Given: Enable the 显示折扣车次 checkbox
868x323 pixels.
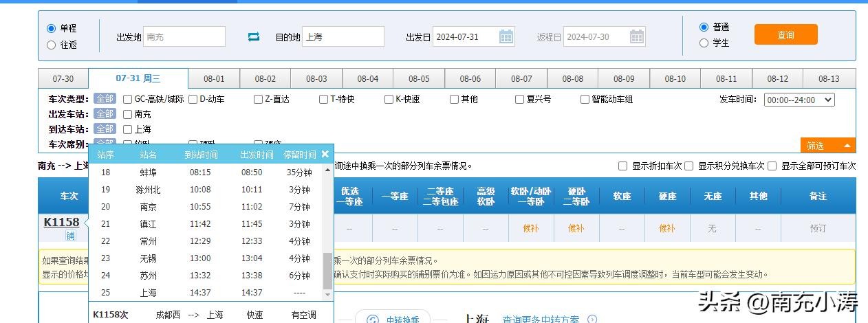Looking at the screenshot, I should (x=622, y=166).
